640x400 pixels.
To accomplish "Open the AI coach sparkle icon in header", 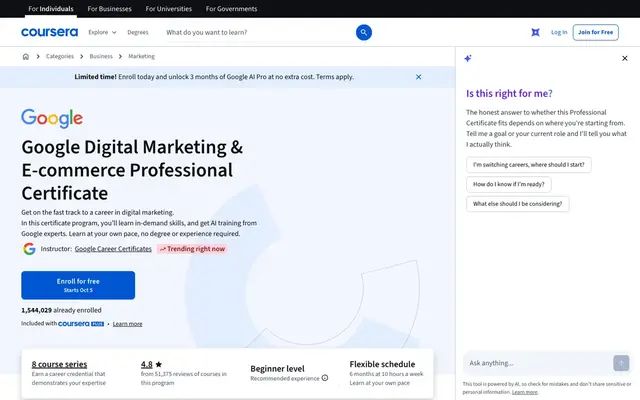I will 535,32.
